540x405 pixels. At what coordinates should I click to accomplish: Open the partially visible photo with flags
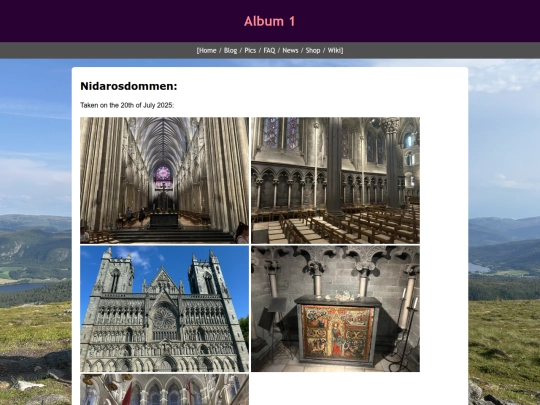coord(165,390)
